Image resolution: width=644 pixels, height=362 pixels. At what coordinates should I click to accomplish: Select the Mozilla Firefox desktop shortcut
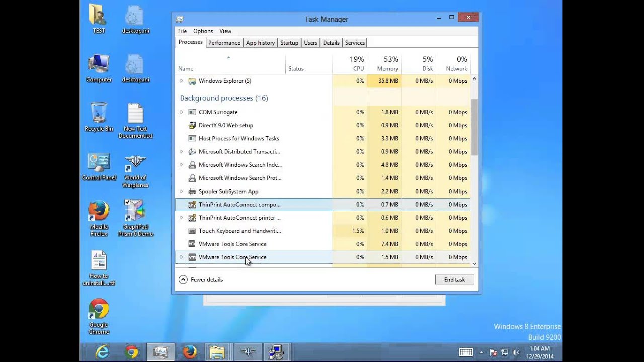click(99, 219)
